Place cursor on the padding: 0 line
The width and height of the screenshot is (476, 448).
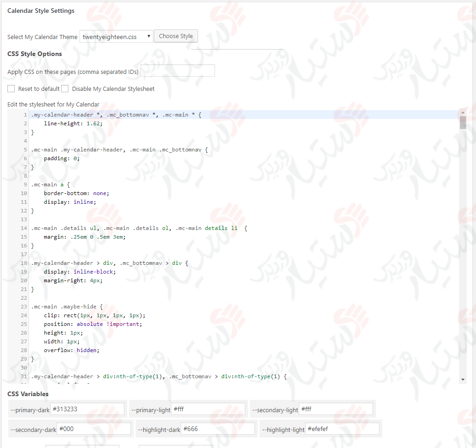pos(62,158)
